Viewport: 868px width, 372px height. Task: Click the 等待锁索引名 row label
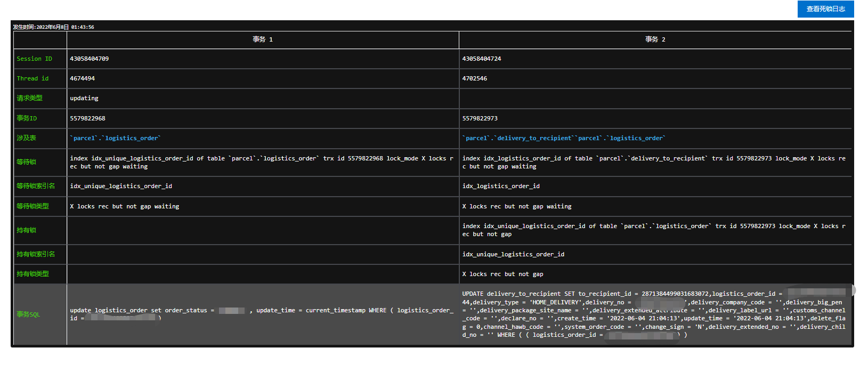pos(36,186)
